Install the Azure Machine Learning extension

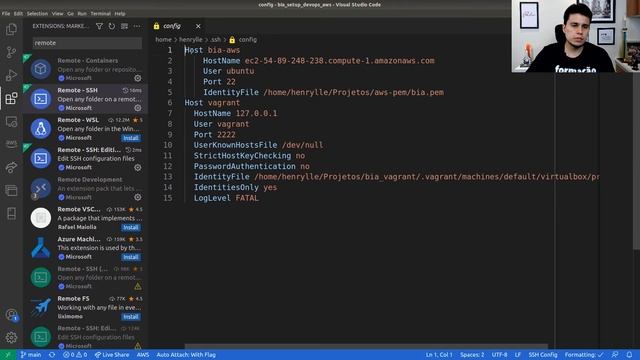point(131,257)
